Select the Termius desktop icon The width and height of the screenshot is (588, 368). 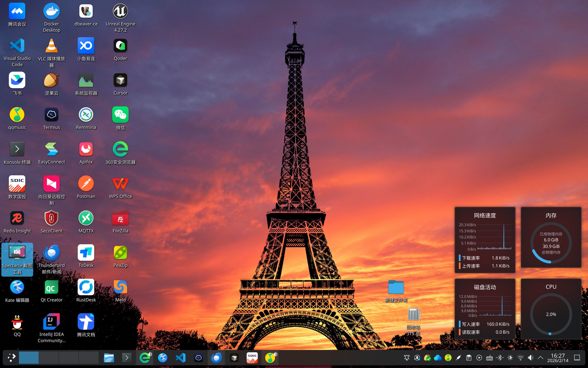point(51,119)
